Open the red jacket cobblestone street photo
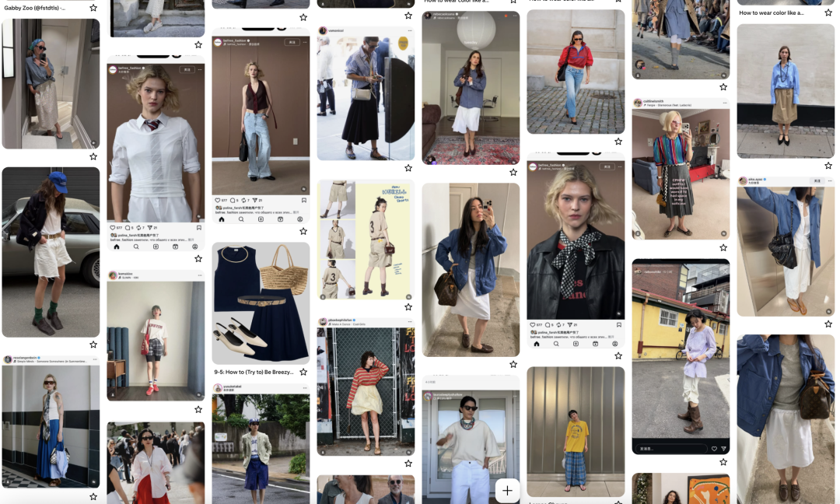Image resolution: width=840 pixels, height=504 pixels. click(x=576, y=72)
